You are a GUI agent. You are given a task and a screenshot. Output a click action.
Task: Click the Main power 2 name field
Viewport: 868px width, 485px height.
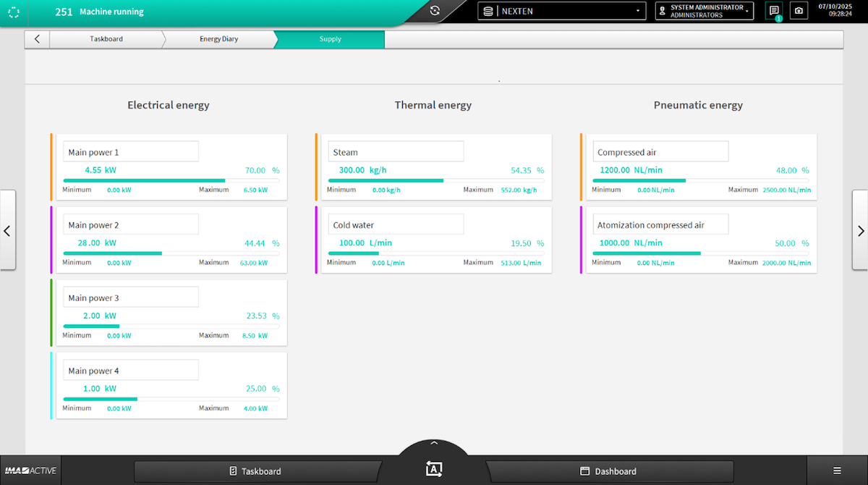coord(131,224)
